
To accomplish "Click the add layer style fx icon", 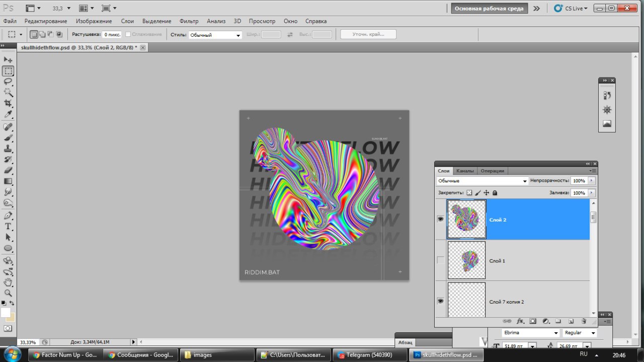I will tap(520, 321).
